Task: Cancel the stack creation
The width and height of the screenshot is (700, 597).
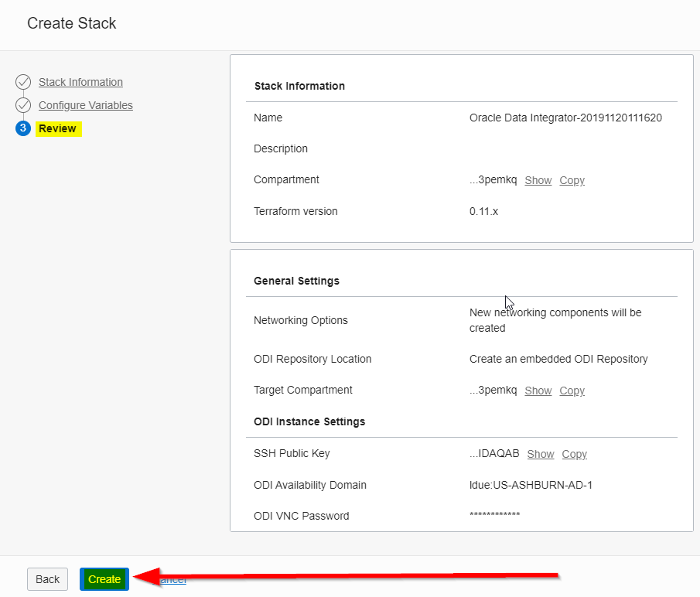Action: click(x=174, y=579)
